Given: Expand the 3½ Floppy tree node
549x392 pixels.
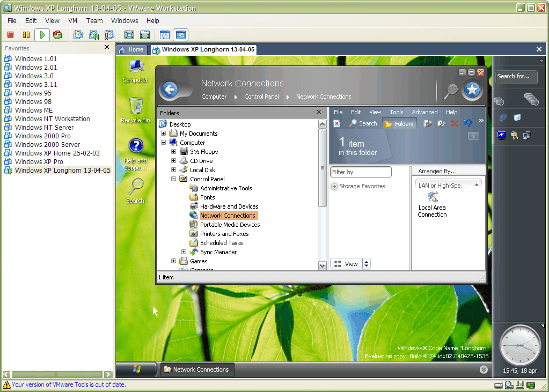Looking at the screenshot, I should [x=174, y=152].
